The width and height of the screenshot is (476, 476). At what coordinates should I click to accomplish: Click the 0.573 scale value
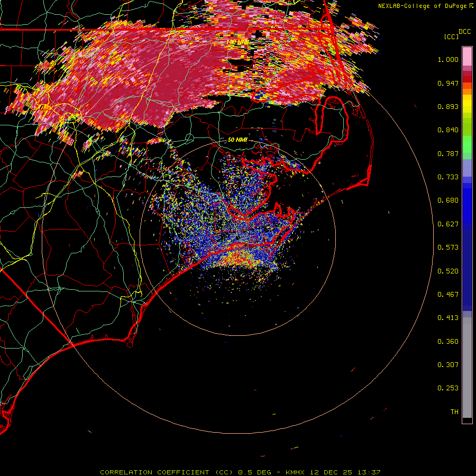click(448, 248)
